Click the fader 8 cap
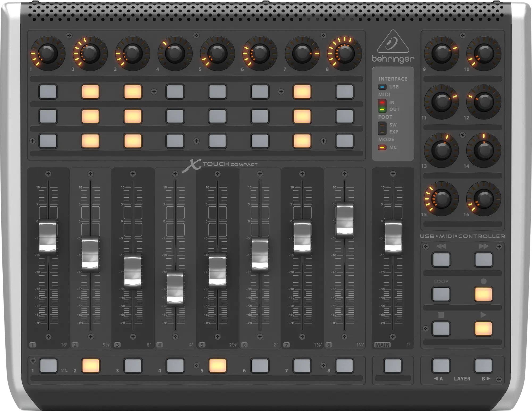 344,220
